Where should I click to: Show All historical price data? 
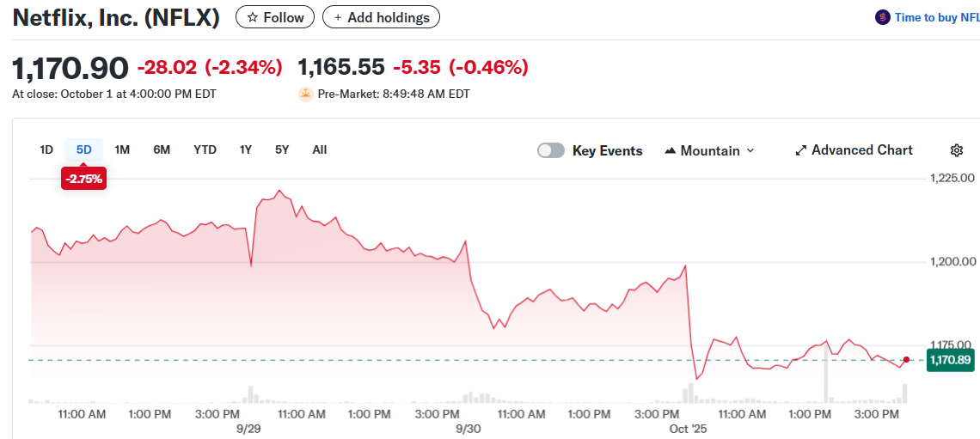point(320,149)
